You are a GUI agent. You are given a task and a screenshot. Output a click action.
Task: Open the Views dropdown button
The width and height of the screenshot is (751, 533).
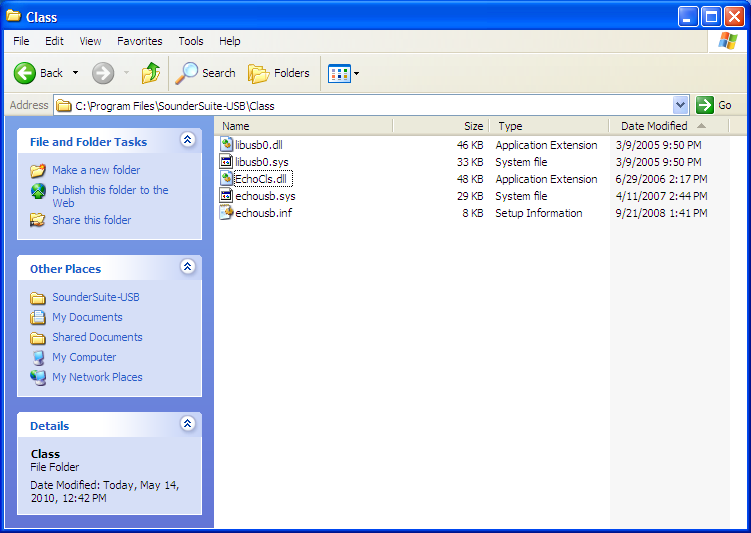343,73
